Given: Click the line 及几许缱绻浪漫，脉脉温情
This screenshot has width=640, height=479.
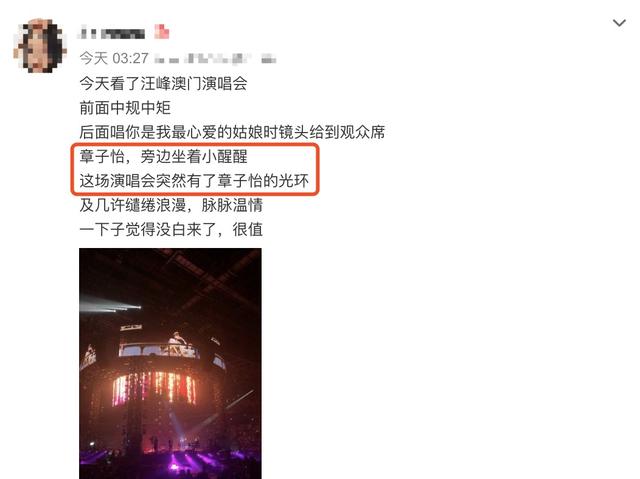Looking at the screenshot, I should [171, 205].
